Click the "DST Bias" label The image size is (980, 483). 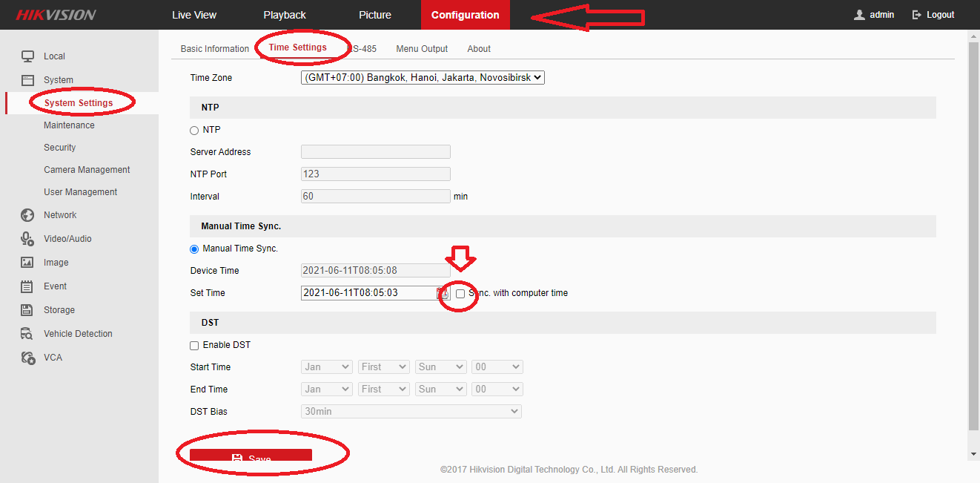(209, 412)
